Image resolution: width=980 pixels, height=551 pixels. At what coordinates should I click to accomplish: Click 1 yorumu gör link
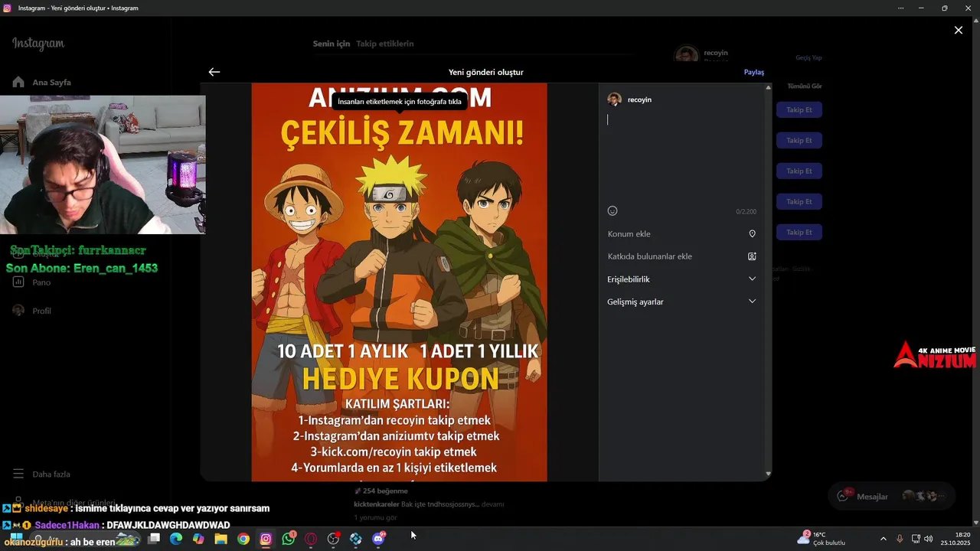point(375,518)
